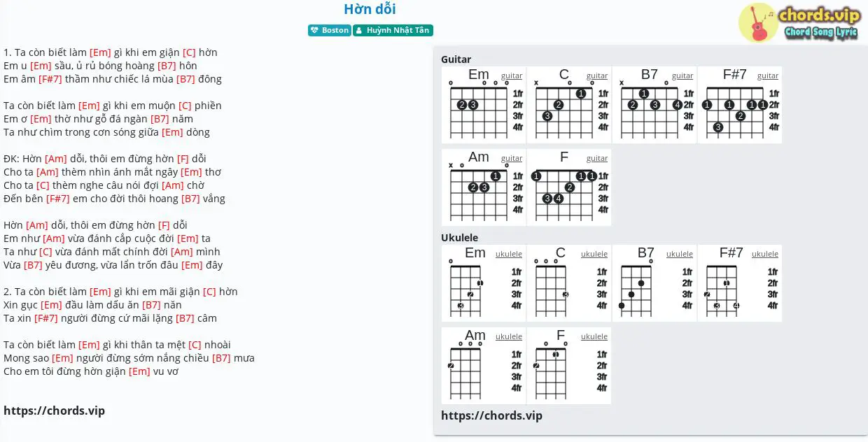Open the Am guitar chord diagram
This screenshot has height=442, width=868.
(484, 187)
